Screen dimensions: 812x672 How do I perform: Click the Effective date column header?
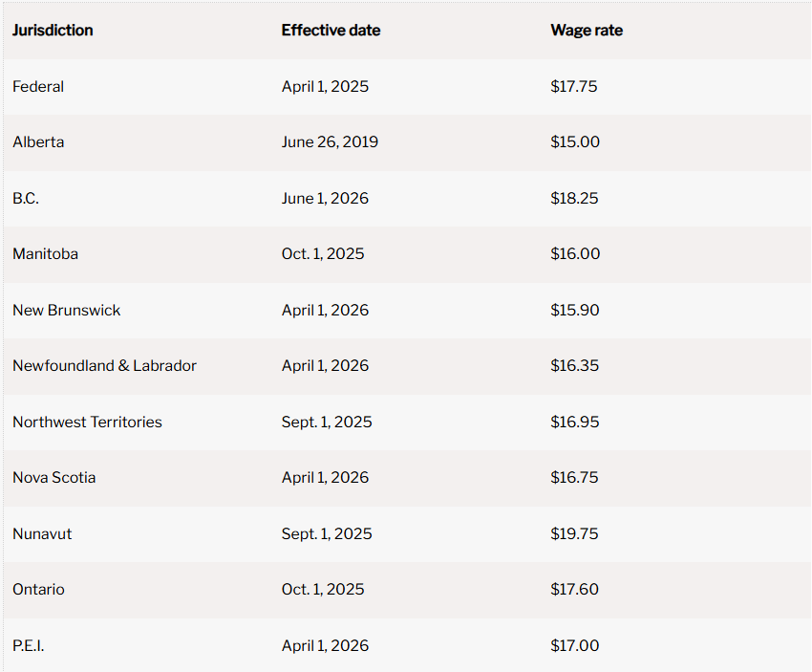pos(331,31)
